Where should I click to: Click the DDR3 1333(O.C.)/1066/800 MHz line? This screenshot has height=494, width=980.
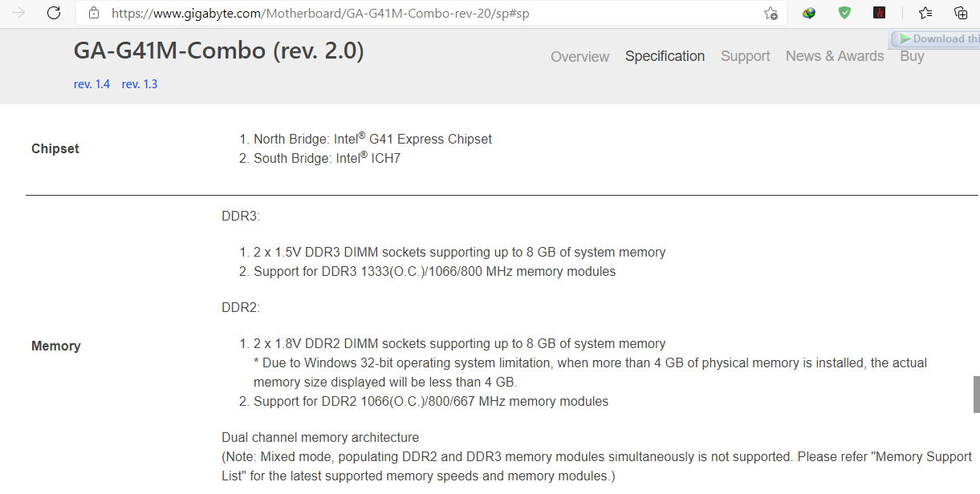[x=434, y=271]
